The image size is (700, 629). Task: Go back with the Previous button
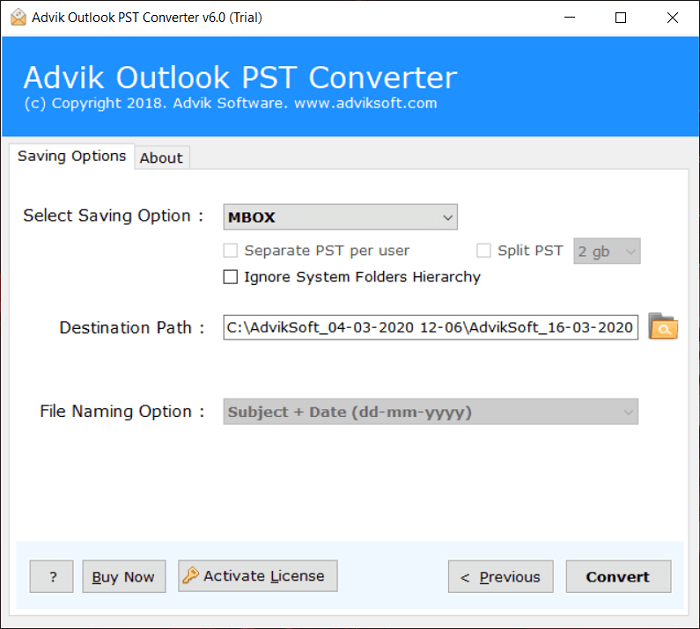click(500, 577)
